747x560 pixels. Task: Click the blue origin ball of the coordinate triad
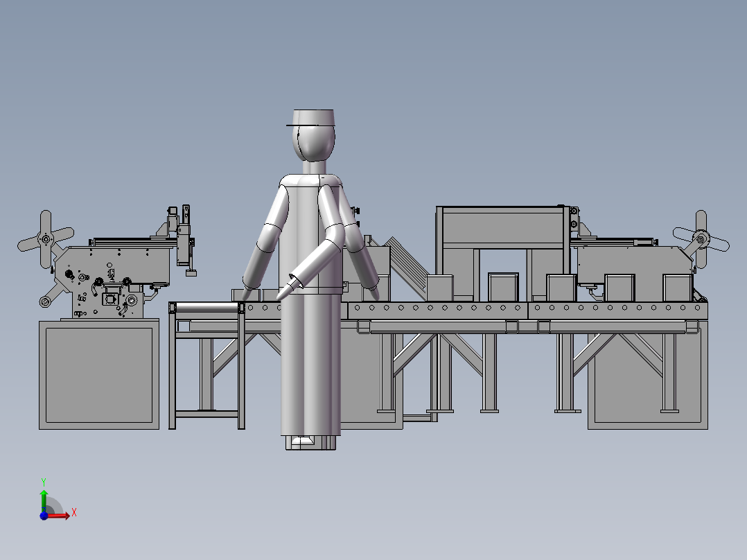click(44, 516)
